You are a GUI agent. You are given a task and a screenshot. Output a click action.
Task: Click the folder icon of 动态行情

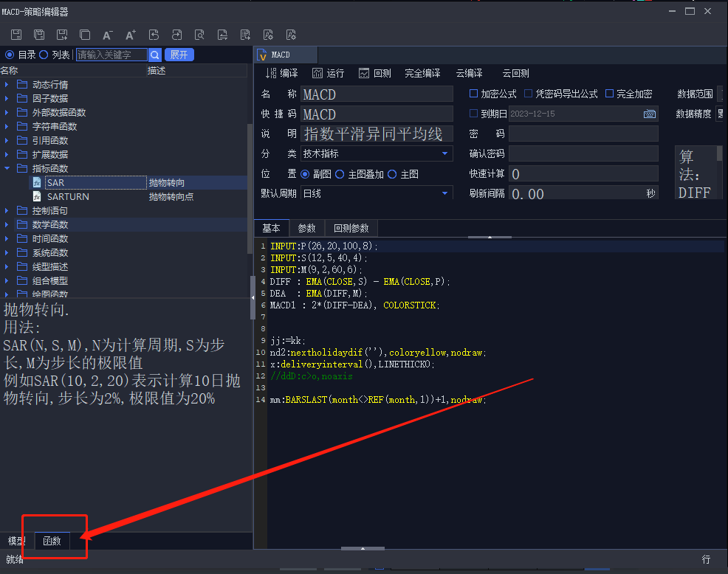22,84
